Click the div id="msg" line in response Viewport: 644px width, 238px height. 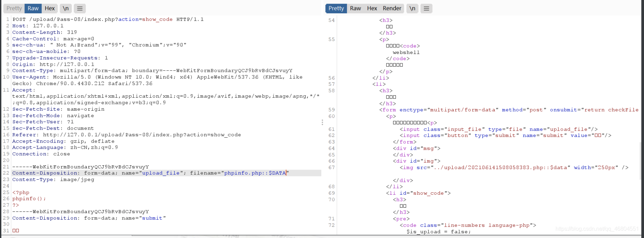click(x=417, y=148)
